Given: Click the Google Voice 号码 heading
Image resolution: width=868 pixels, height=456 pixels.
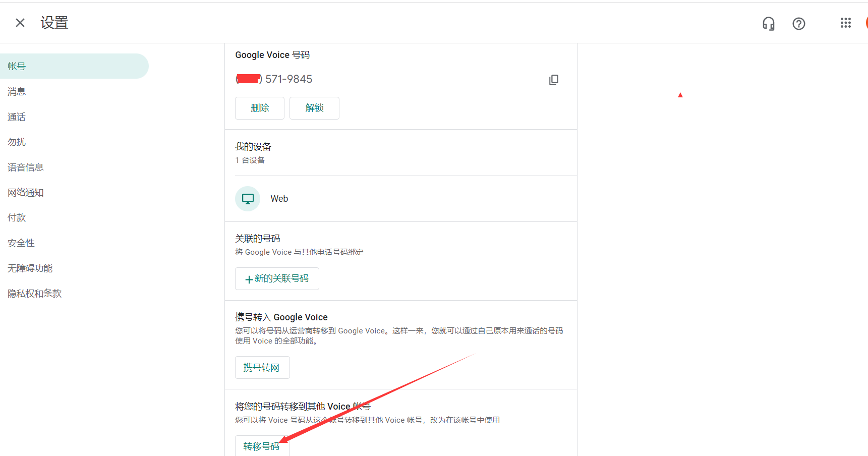Looking at the screenshot, I should (272, 54).
